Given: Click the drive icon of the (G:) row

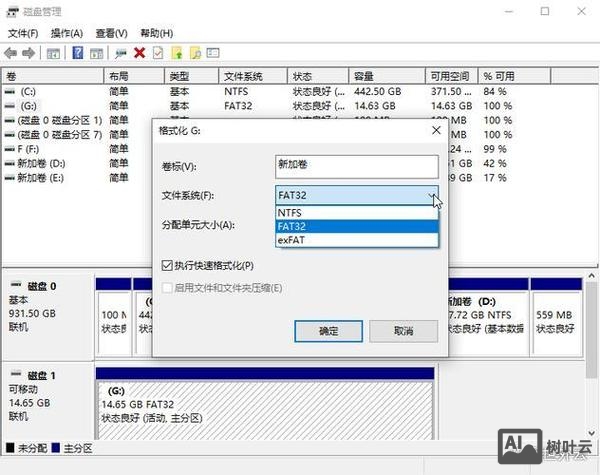Looking at the screenshot, I should pos(10,106).
